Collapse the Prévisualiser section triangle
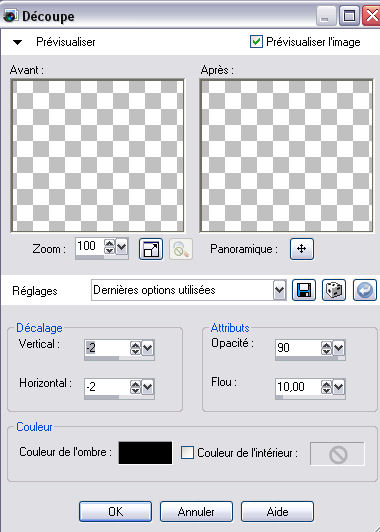 pyautogui.click(x=17, y=42)
